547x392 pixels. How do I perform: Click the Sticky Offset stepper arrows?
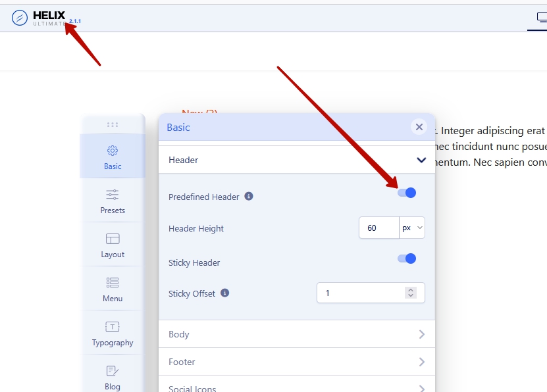coord(411,293)
